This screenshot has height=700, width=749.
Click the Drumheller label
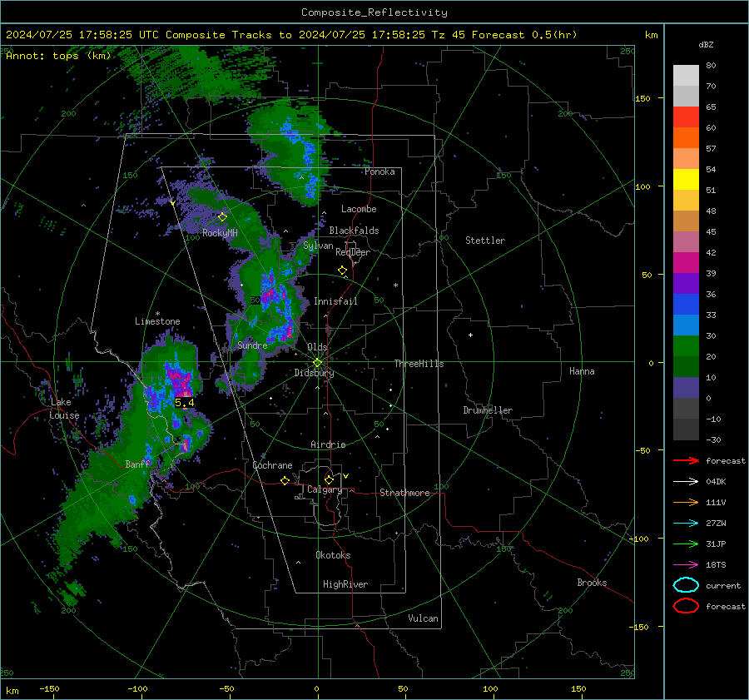488,410
